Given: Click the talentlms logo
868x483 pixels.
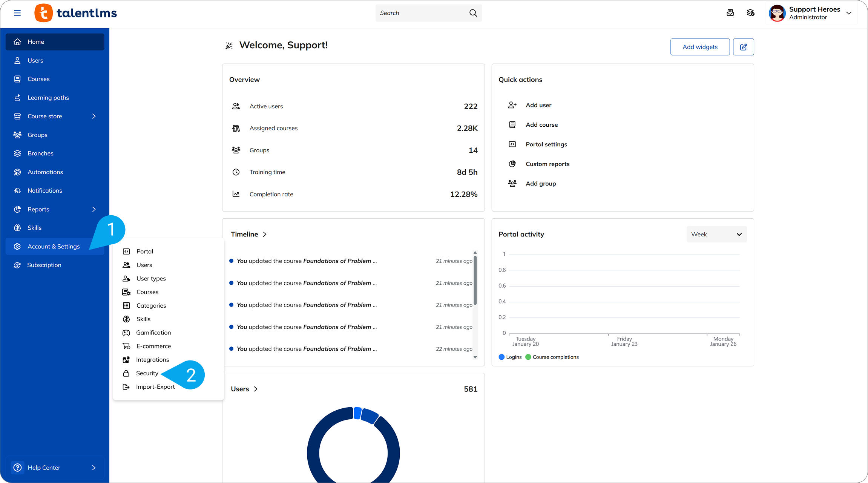Looking at the screenshot, I should click(76, 13).
